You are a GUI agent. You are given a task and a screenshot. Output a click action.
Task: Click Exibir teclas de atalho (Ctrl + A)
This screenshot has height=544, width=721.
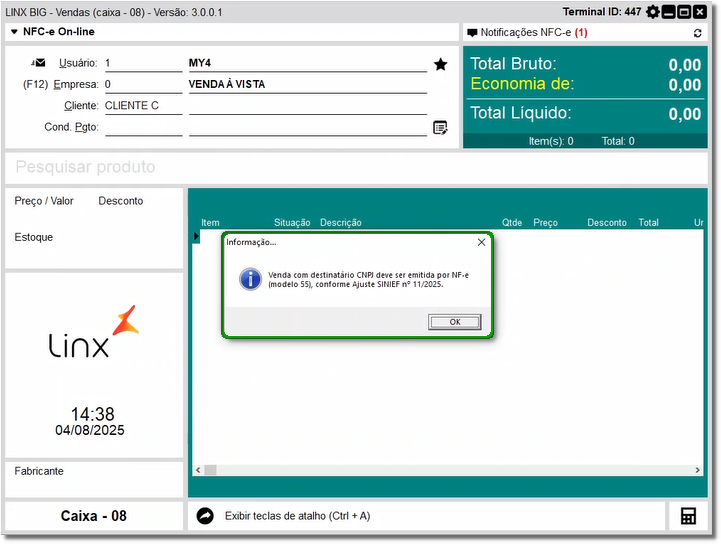[298, 516]
